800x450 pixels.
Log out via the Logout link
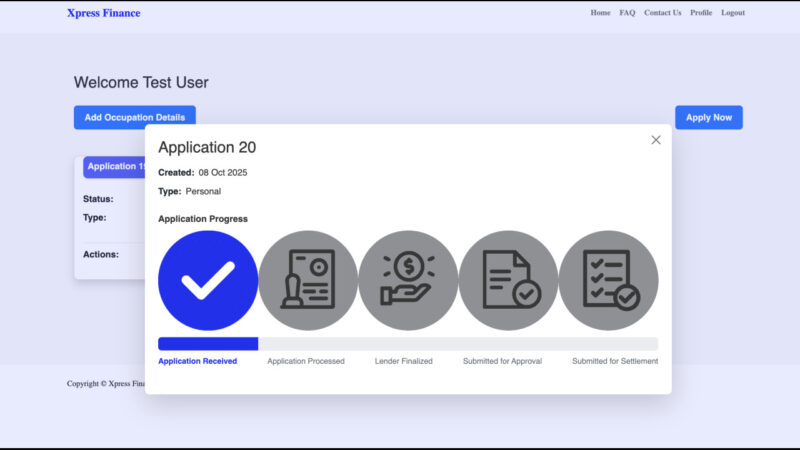(x=733, y=13)
